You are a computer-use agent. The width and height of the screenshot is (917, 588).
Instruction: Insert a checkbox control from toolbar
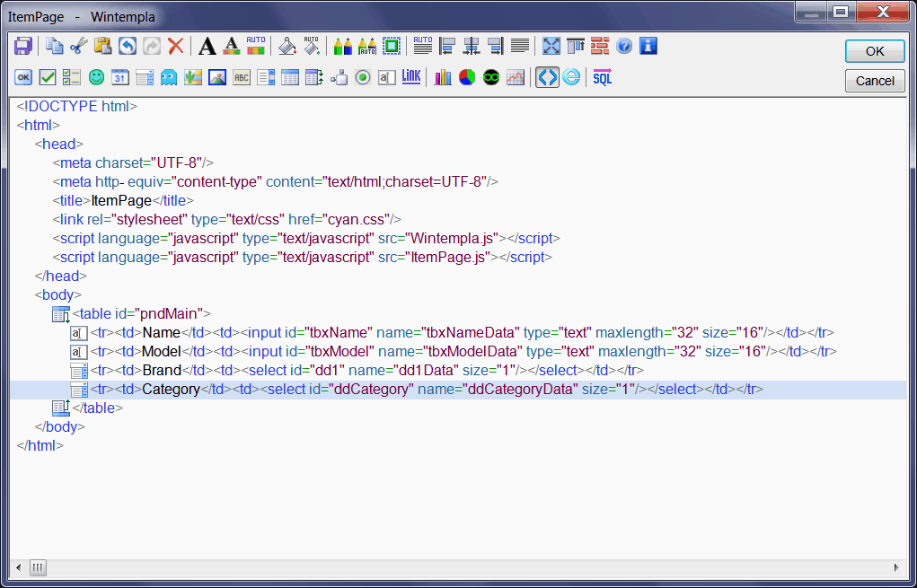tap(48, 77)
